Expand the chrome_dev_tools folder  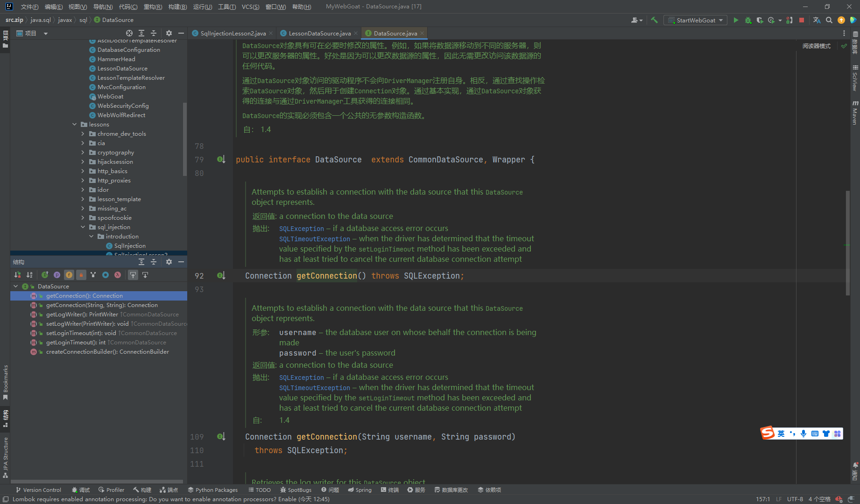83,133
